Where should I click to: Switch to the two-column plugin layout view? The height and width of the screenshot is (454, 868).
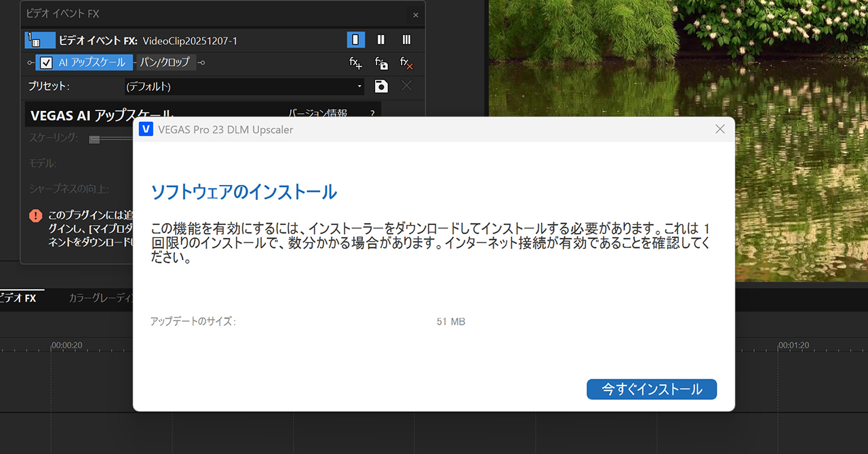[380, 39]
